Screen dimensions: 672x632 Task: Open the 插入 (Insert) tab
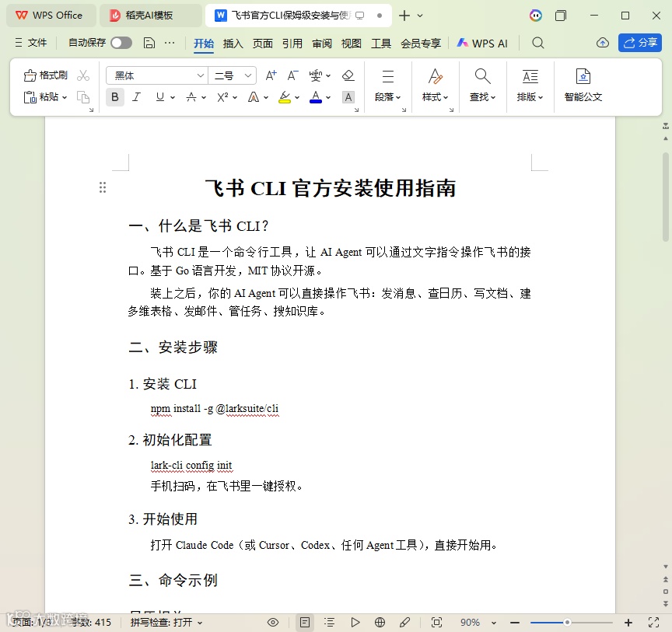[x=233, y=44]
